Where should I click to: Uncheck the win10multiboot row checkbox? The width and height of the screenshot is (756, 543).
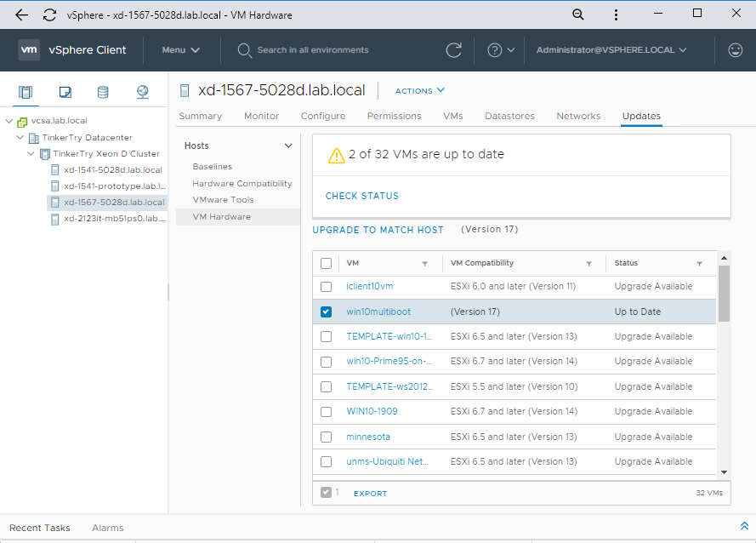326,312
